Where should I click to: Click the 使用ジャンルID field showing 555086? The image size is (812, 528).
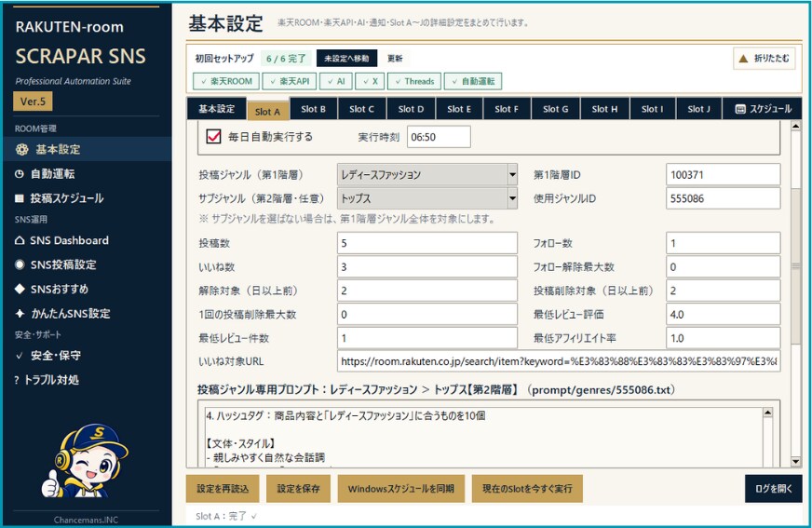[723, 198]
